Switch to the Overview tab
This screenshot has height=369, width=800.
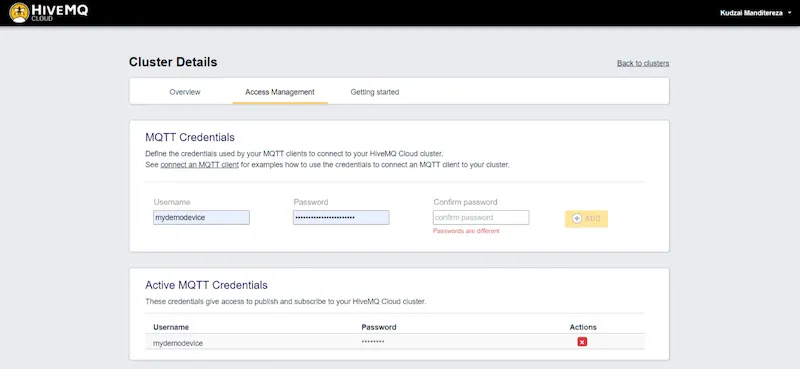pos(185,92)
